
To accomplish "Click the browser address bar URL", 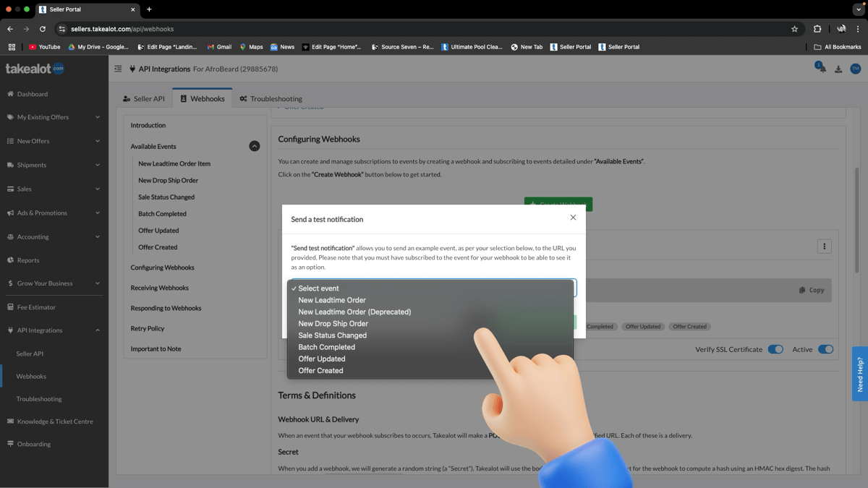I will click(x=122, y=29).
